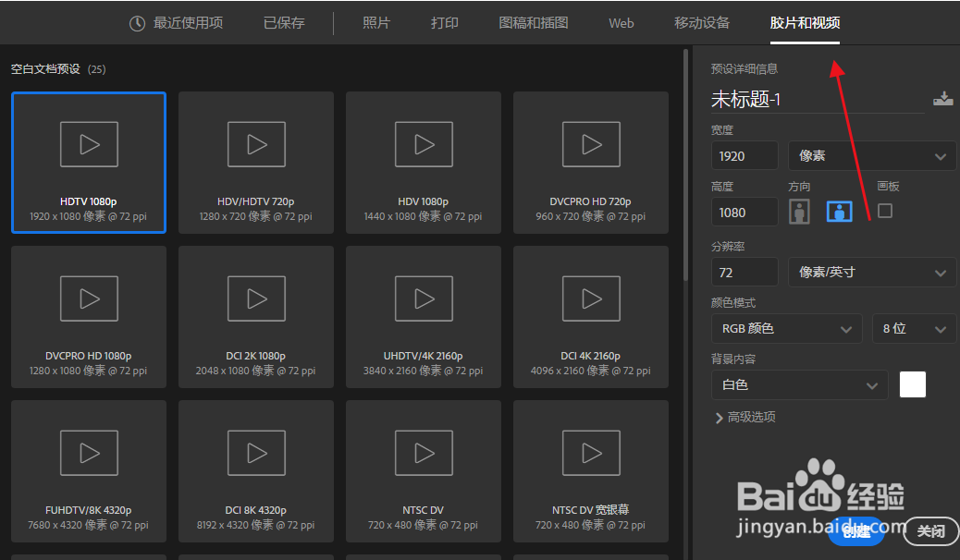Viewport: 960px width, 560px height.
Task: Click play icon of DVCPRO HD 720p preset
Action: coord(591,144)
